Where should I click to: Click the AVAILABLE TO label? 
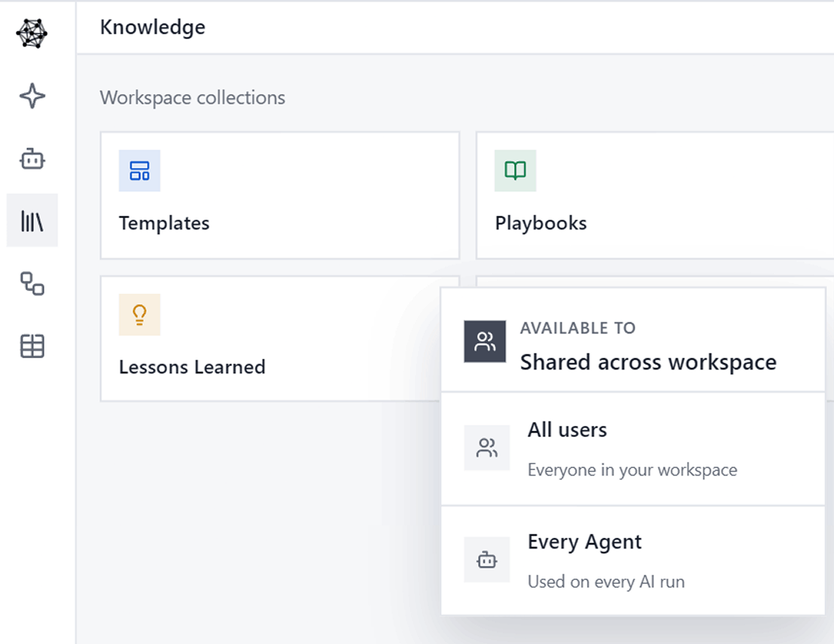click(x=577, y=328)
